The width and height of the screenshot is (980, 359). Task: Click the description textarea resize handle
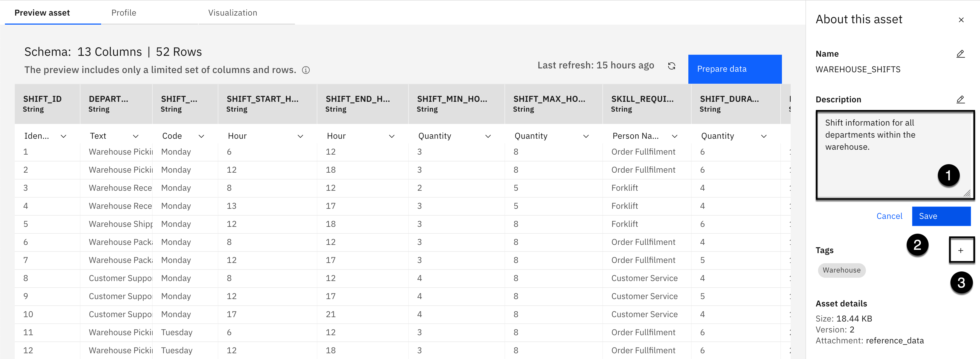(967, 193)
